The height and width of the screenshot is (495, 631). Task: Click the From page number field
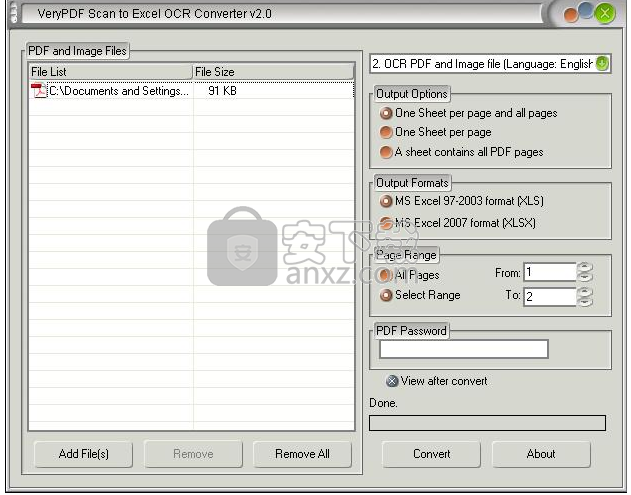(550, 272)
